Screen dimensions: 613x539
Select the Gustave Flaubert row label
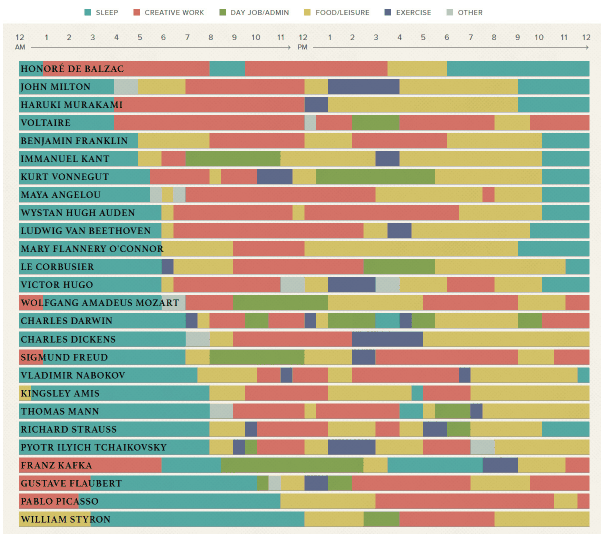(71, 483)
